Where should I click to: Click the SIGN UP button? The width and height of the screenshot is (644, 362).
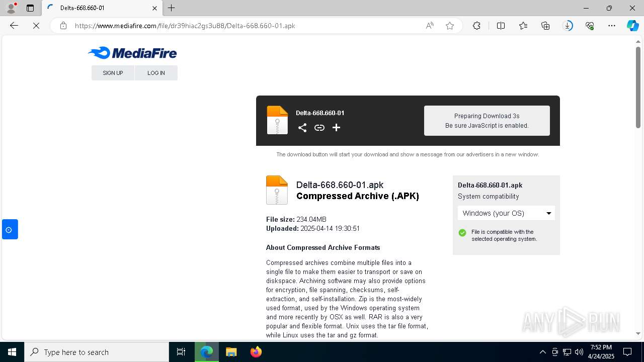tap(113, 73)
